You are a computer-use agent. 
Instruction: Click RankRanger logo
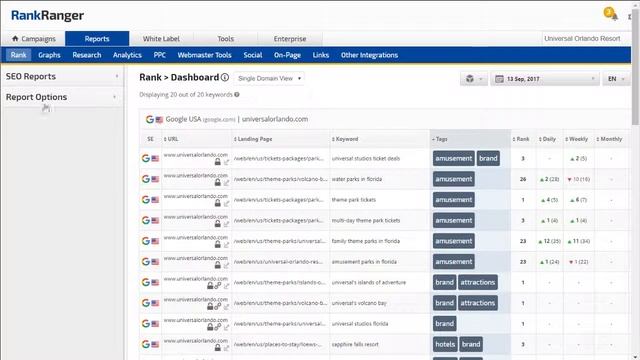47,16
